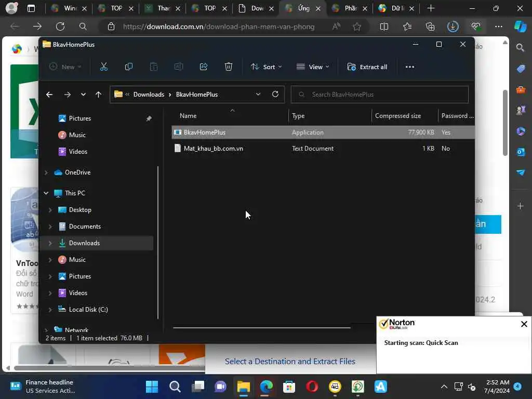532x399 pixels.
Task: Click Downloads in the breadcrumb path
Action: [149, 95]
